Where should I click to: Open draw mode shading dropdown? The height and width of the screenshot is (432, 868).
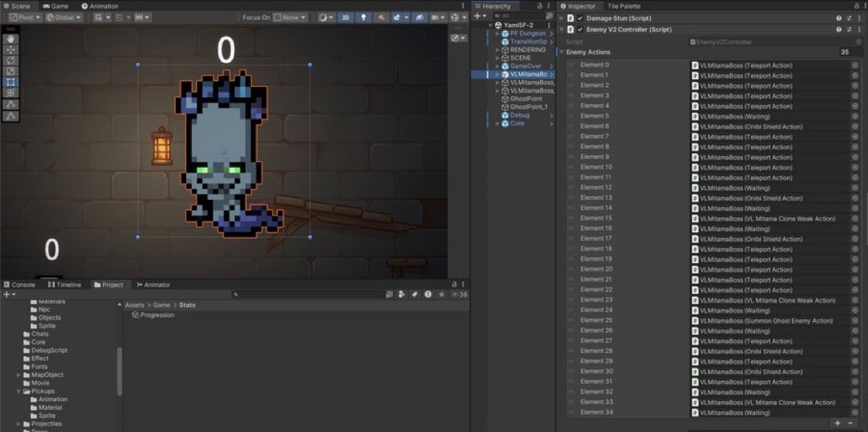[326, 18]
